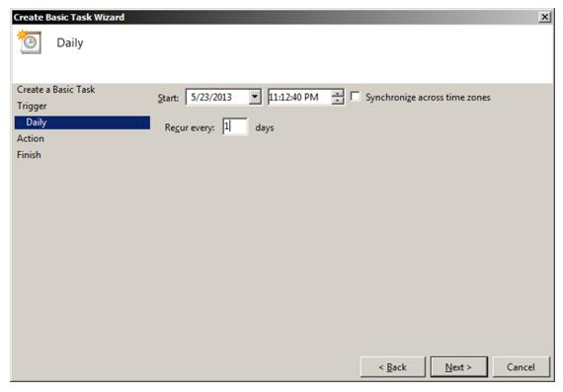Go to the Action step

coord(31,138)
